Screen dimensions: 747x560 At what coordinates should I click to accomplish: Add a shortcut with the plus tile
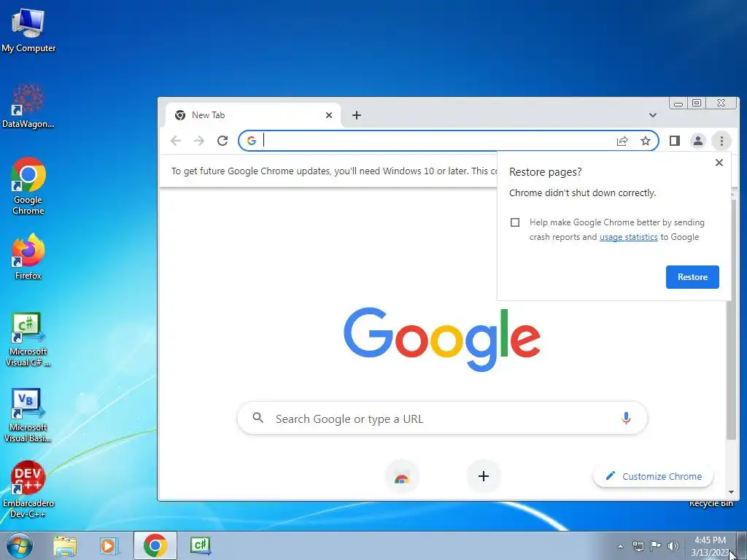point(484,476)
